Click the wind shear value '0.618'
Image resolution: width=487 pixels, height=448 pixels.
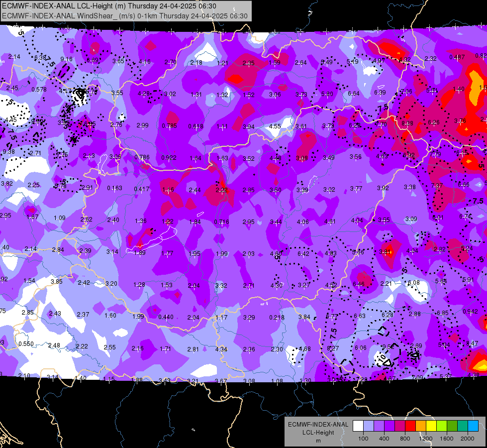(195, 126)
